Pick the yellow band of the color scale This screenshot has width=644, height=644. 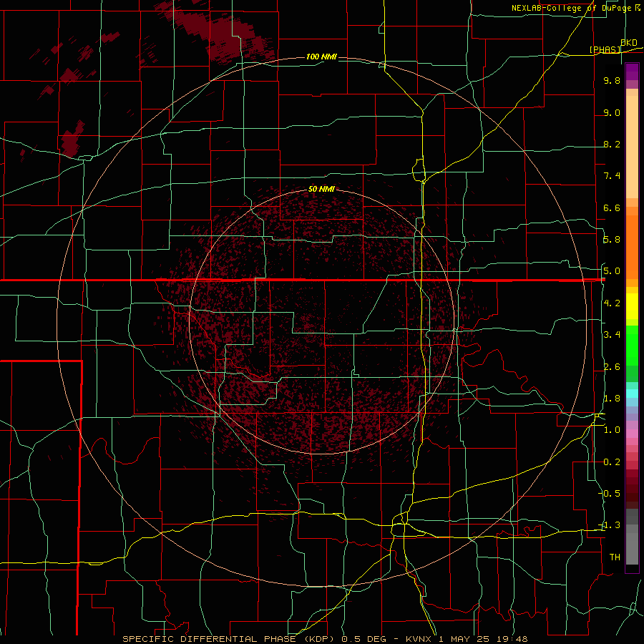[632, 306]
